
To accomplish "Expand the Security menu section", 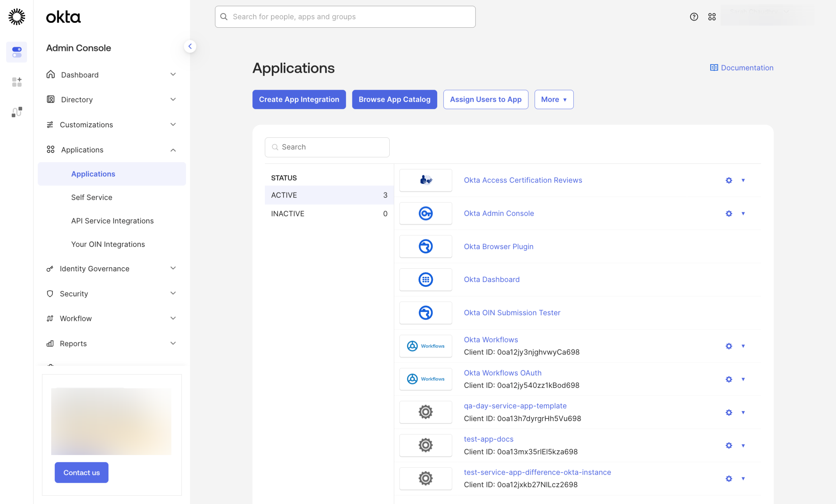I will coord(112,293).
